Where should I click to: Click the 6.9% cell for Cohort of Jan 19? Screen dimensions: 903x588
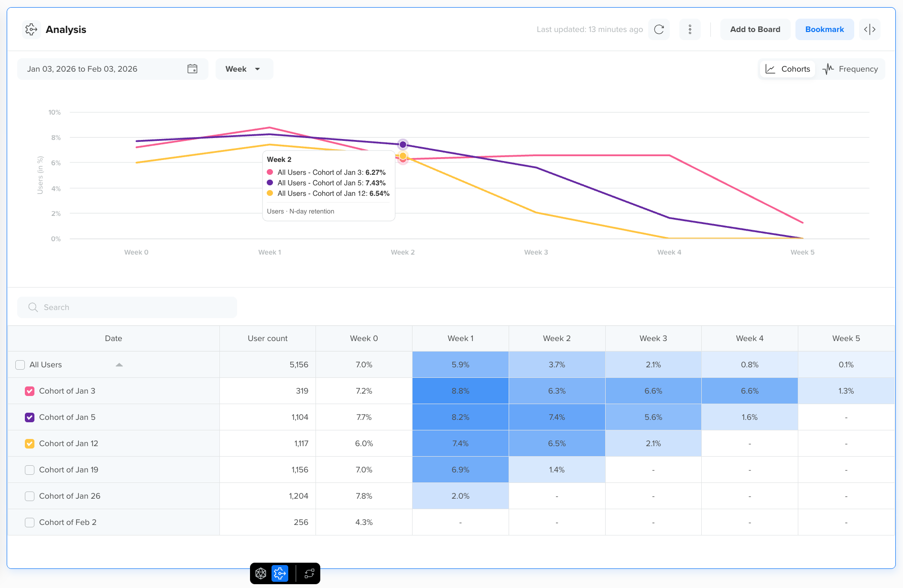point(460,470)
